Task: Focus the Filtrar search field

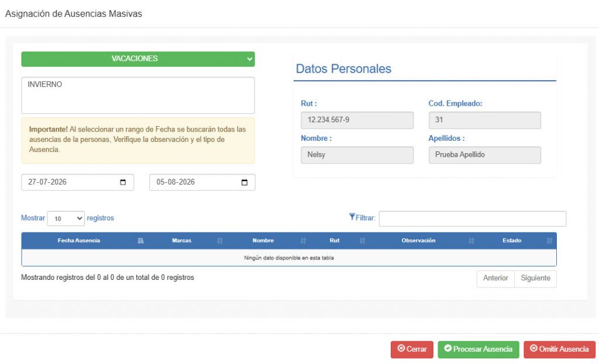Action: pos(473,219)
